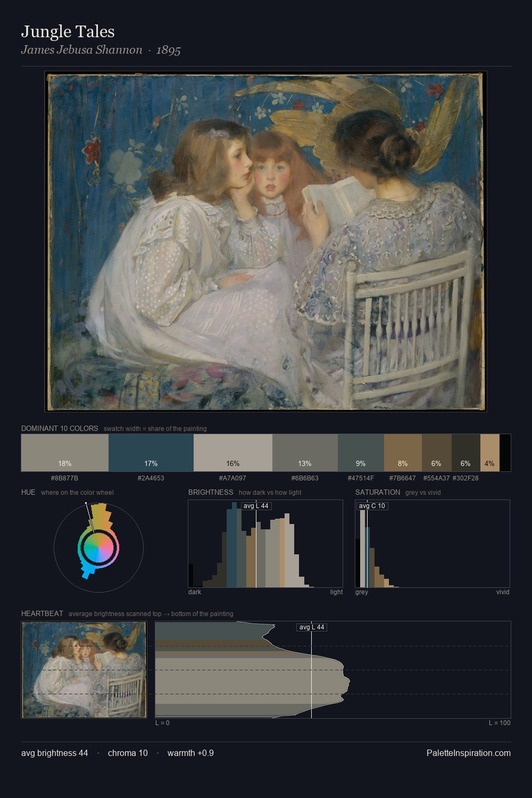Choose the 6% near-black swatch #302F28

(466, 453)
